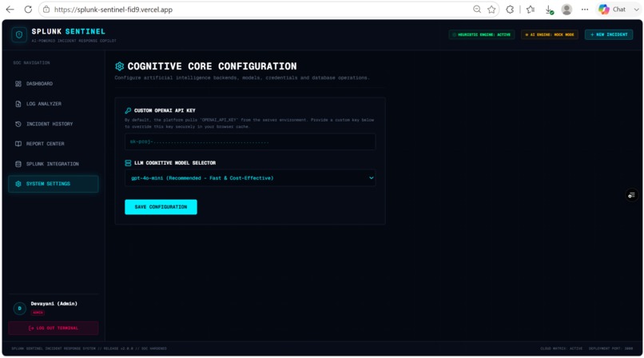Image resolution: width=644 pixels, height=358 pixels.
Task: Click Log Out Terminal button
Action: click(53, 328)
